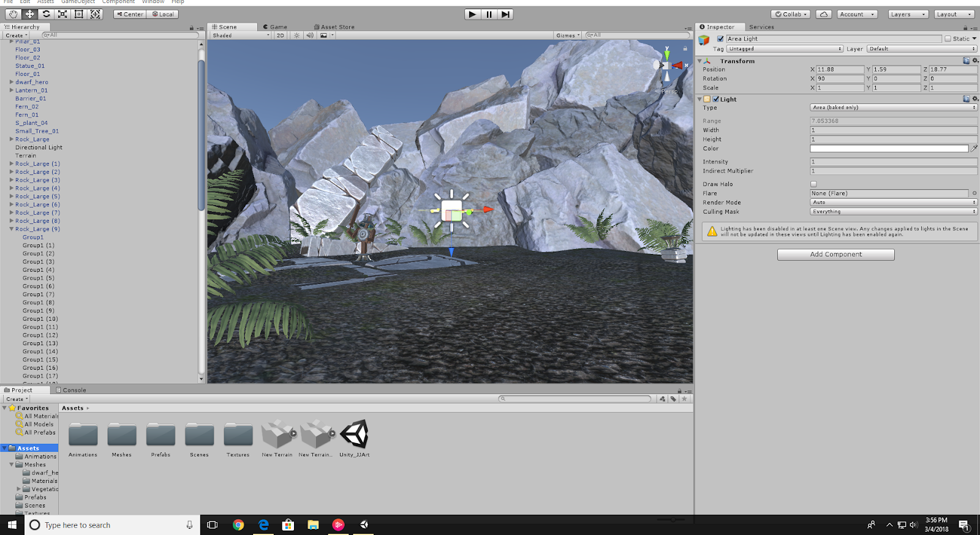Switch to the Game tab
This screenshot has height=535, width=980.
tap(275, 27)
